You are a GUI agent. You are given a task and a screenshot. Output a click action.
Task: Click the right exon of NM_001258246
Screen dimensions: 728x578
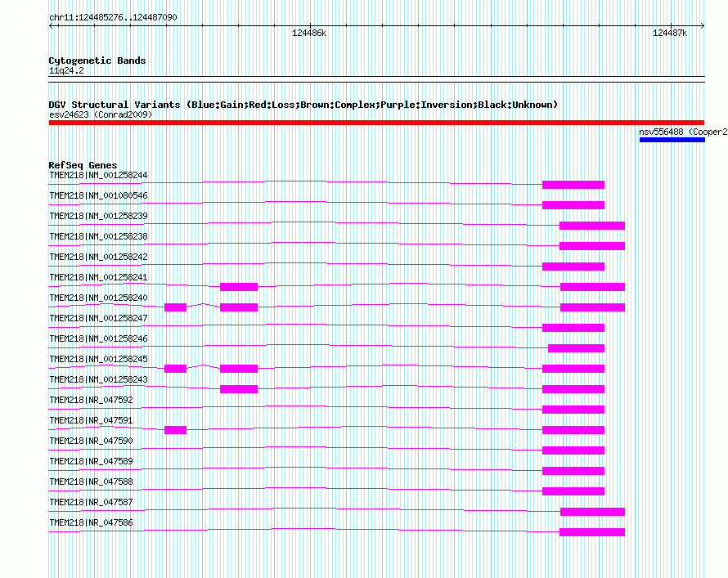576,348
